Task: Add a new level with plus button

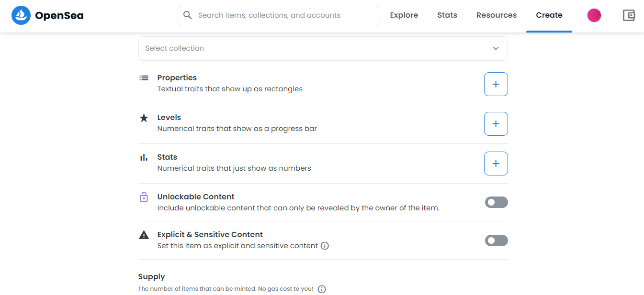Action: pos(496,124)
